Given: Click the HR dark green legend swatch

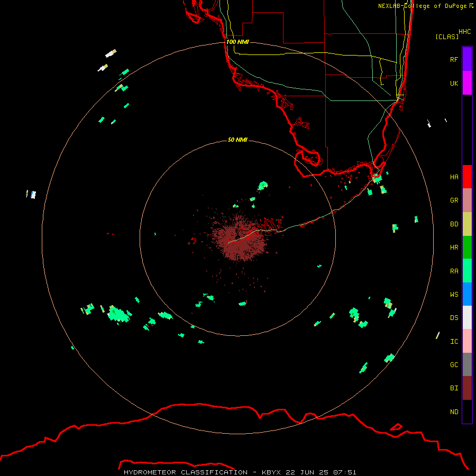Looking at the screenshot, I should click(x=467, y=248).
